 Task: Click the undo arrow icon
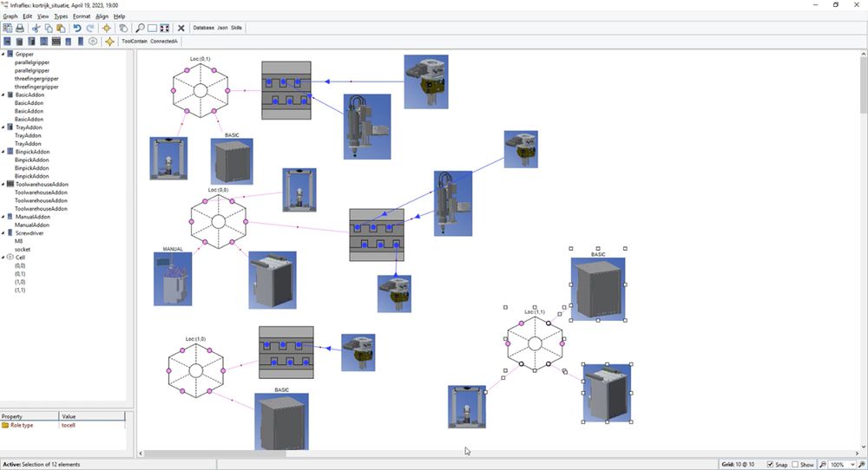tap(77, 28)
